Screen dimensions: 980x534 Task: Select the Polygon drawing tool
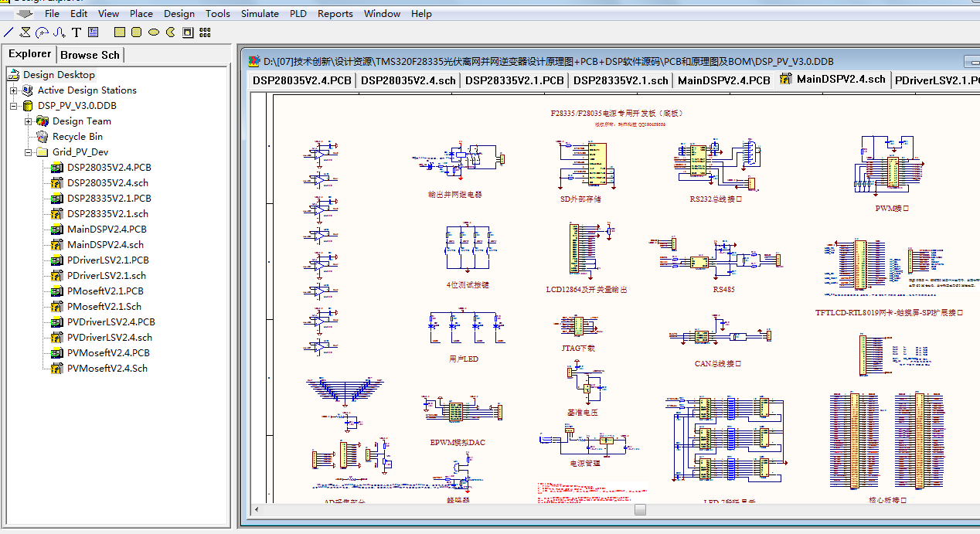[x=25, y=32]
